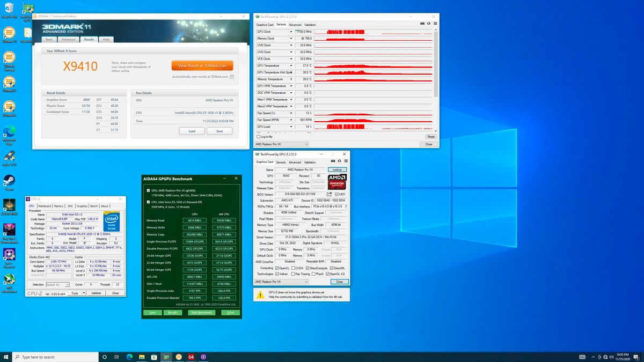The height and width of the screenshot is (362, 644).
Task: Switch to the Advanced tab in 3DMark 11
Action: (x=69, y=39)
